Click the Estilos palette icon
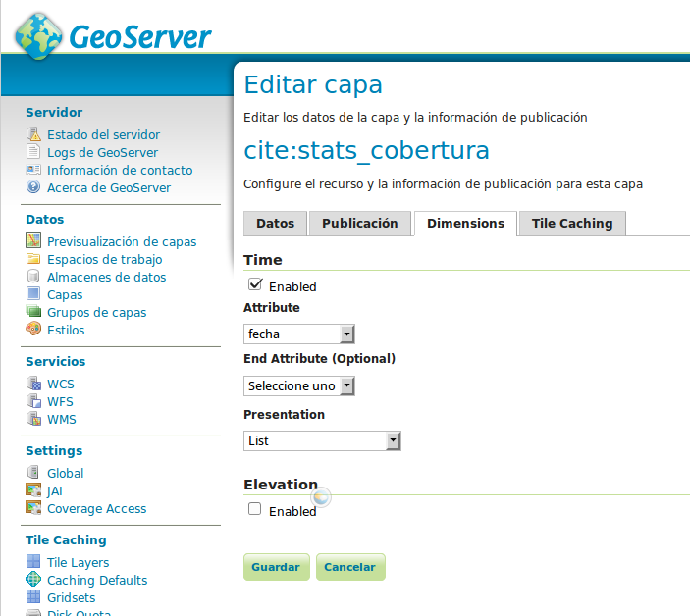Image resolution: width=690 pixels, height=616 pixels. click(33, 331)
